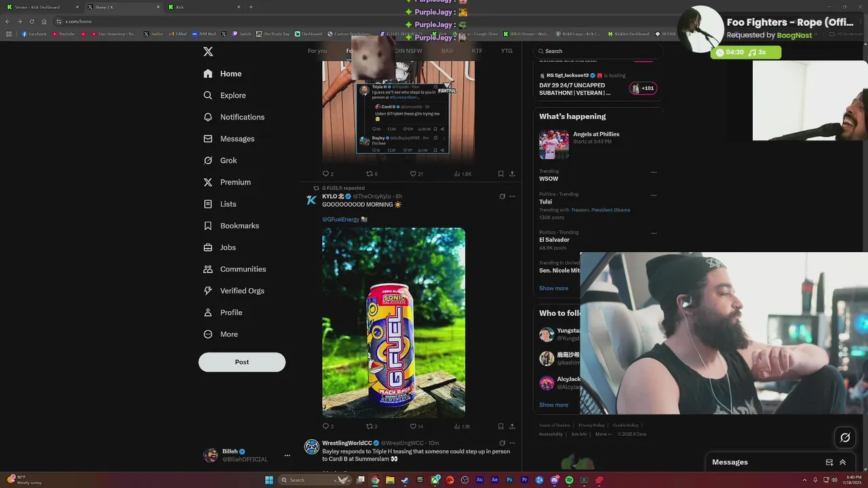
Task: Show hidden system tray icons
Action: 805,480
